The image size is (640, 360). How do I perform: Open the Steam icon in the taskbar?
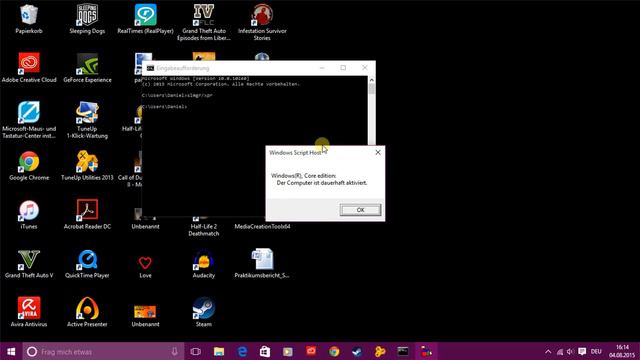tap(357, 351)
